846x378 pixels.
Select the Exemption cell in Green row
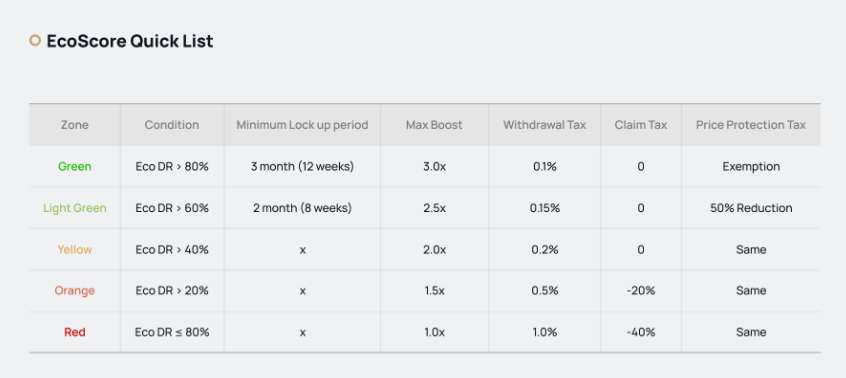coord(751,167)
